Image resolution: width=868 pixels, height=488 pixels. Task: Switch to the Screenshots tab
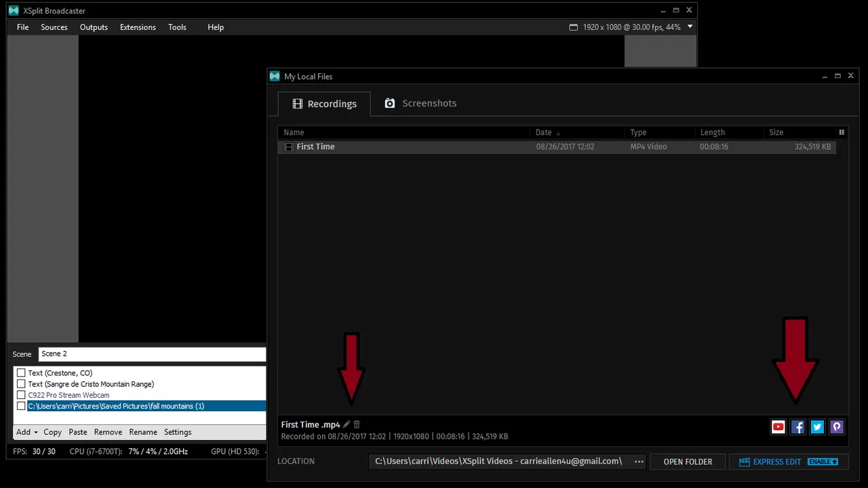coord(420,103)
